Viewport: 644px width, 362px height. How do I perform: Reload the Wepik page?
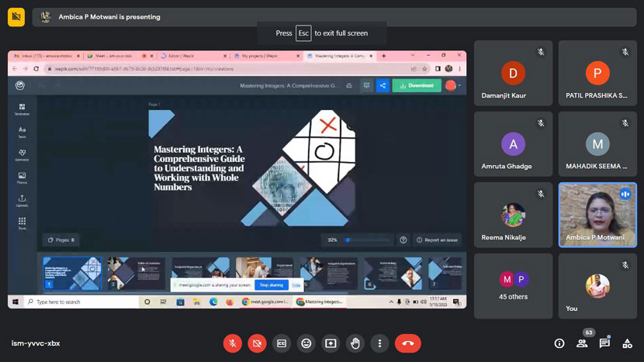[x=36, y=68]
